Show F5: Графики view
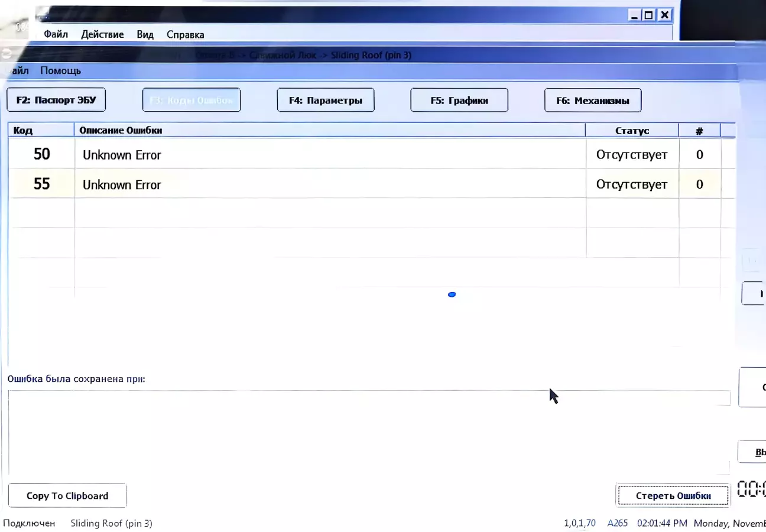The image size is (766, 532). pyautogui.click(x=459, y=100)
